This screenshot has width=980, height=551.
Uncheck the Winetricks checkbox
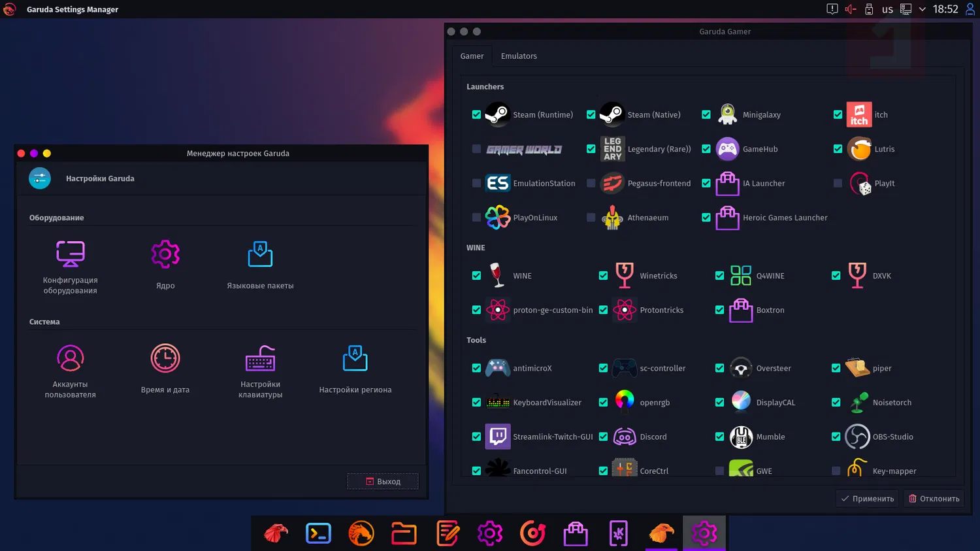[x=603, y=276]
